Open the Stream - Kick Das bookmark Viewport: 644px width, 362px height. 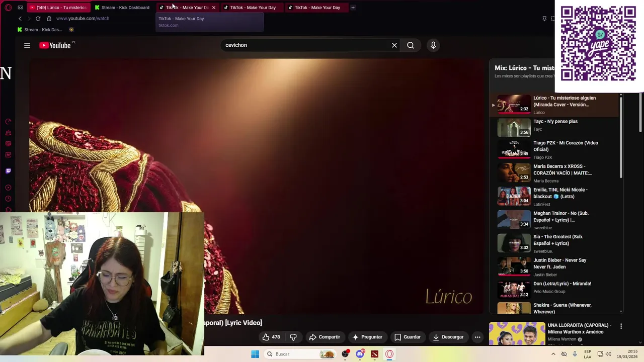(39, 30)
